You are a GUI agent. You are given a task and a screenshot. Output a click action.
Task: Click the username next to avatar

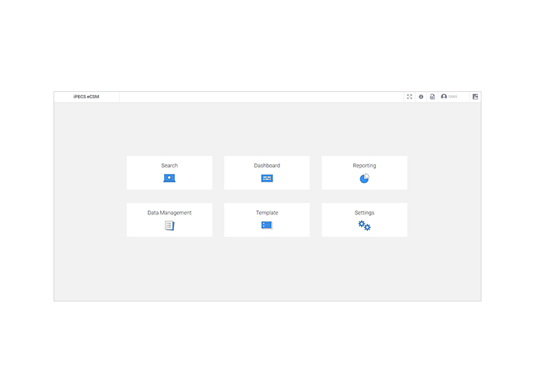[453, 97]
